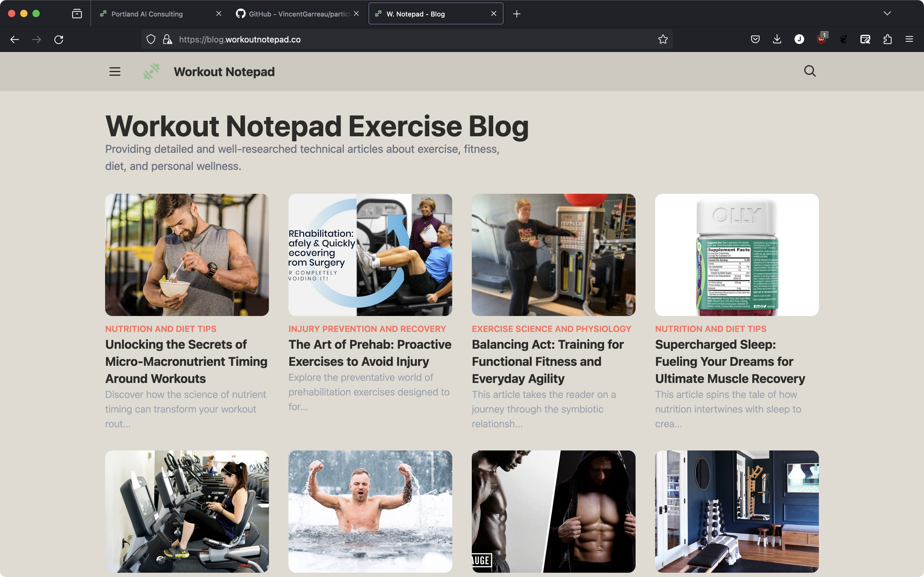Click Nutrition and Diet Tips above Micro-Macronutrient article
924x577 pixels.
click(161, 329)
